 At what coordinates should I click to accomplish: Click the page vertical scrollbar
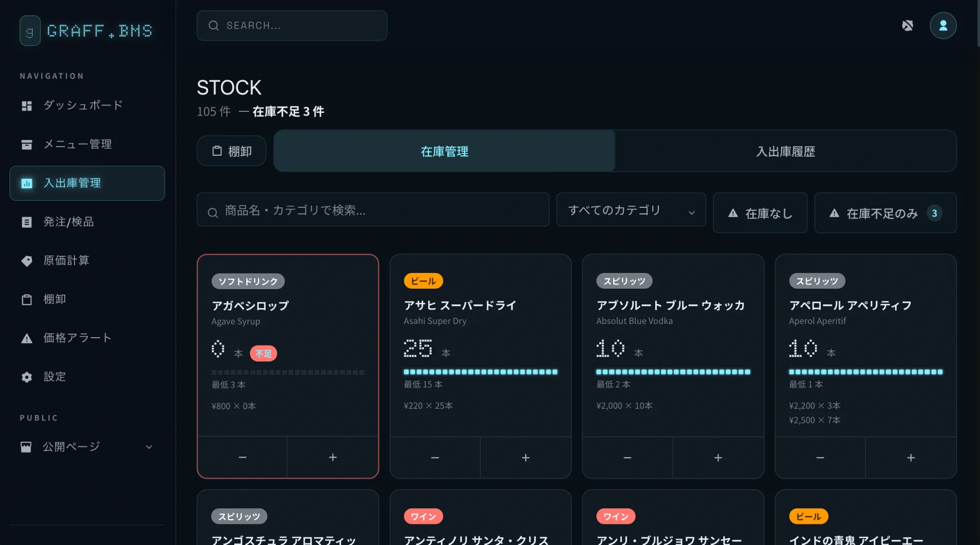click(x=978, y=24)
